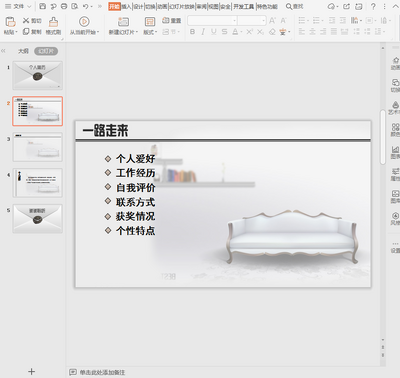
Task: Click the Undo arrow icon
Action: point(86,6)
